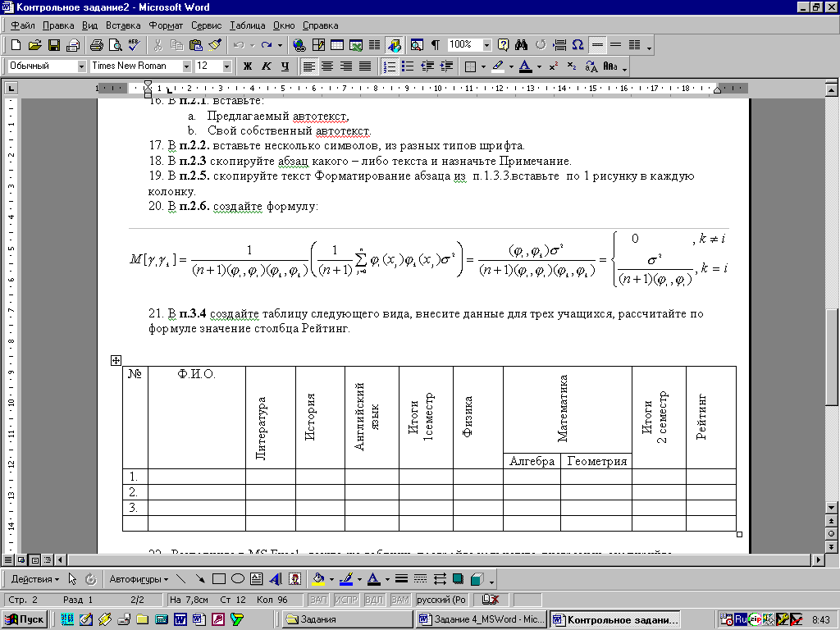Click the Print icon
The image size is (840, 630).
tap(97, 45)
